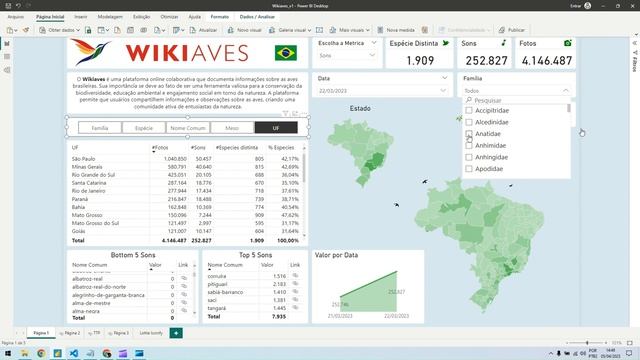This screenshot has width=640, height=360.
Task: Open File Explorer from the taskbar
Action: click(24, 353)
